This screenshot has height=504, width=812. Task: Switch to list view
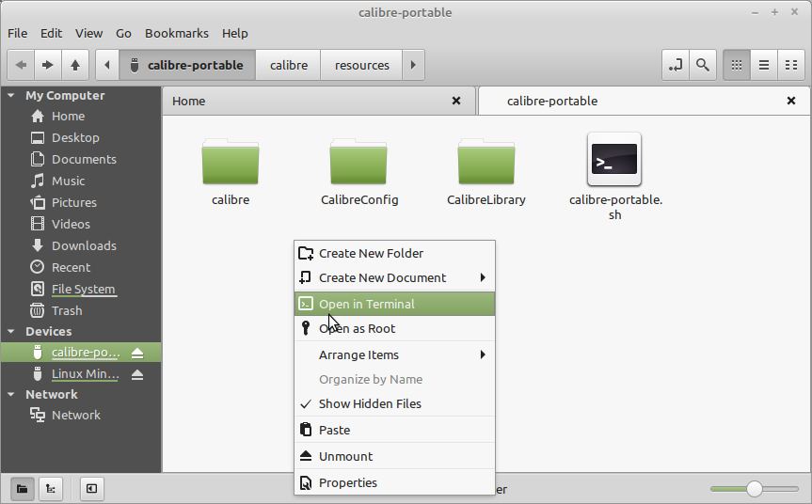[x=764, y=65]
